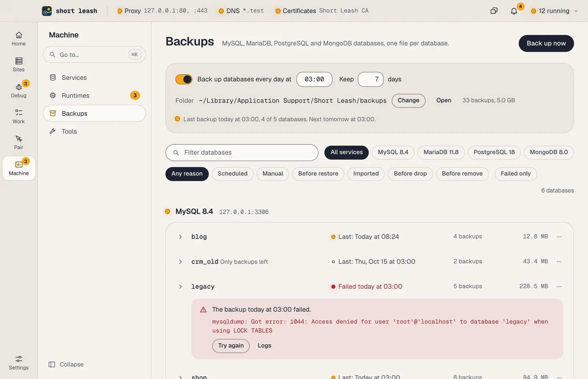This screenshot has width=588, height=379.
Task: Collapse the legacy database row
Action: (180, 287)
